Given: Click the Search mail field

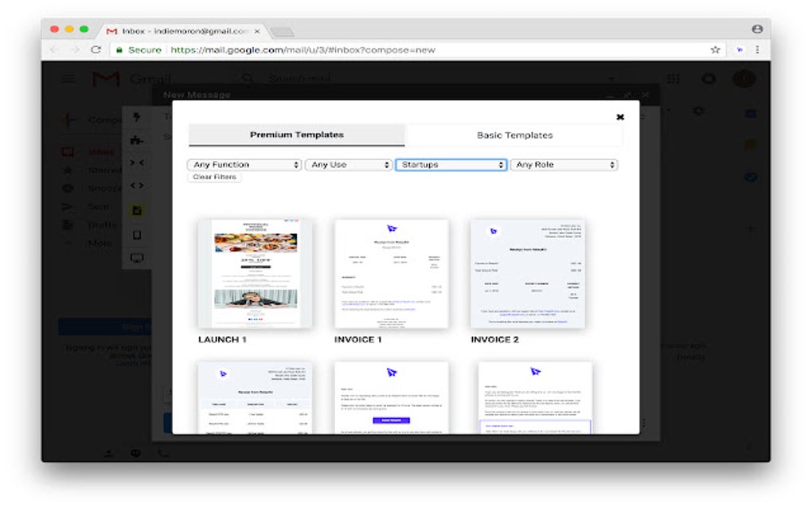Looking at the screenshot, I should [300, 80].
